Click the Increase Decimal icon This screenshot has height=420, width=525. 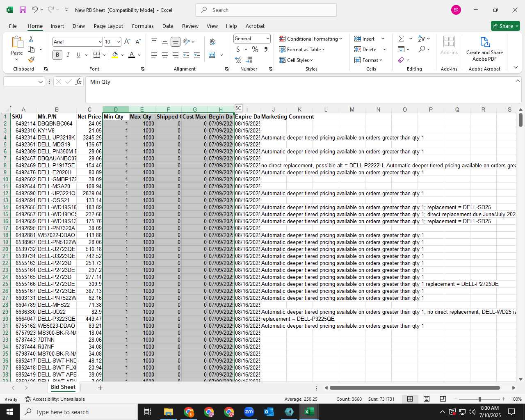tap(238, 60)
